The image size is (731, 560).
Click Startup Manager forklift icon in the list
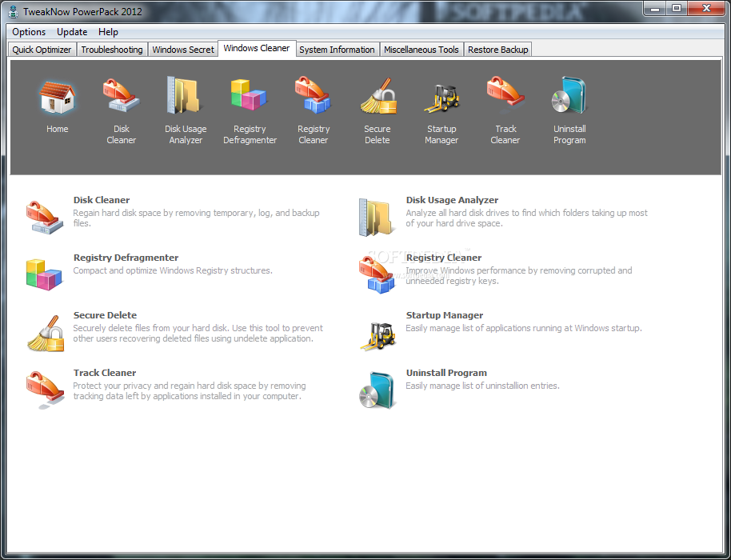coord(377,336)
